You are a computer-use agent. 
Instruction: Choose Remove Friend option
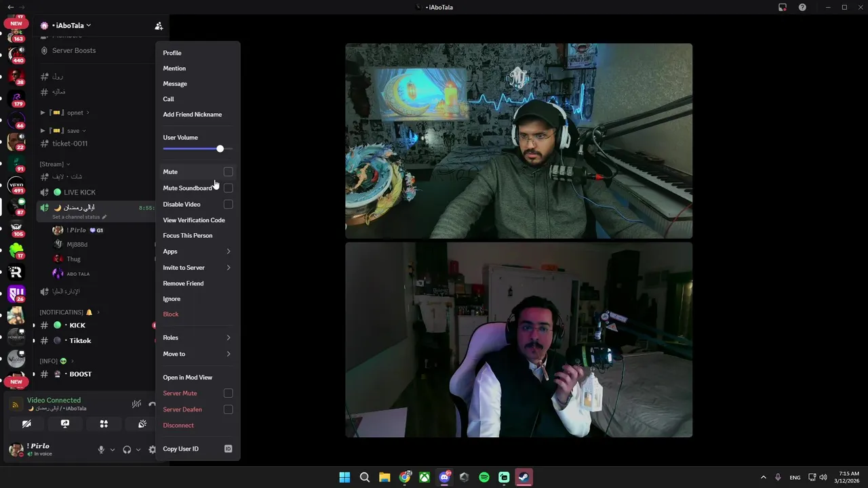197,283
